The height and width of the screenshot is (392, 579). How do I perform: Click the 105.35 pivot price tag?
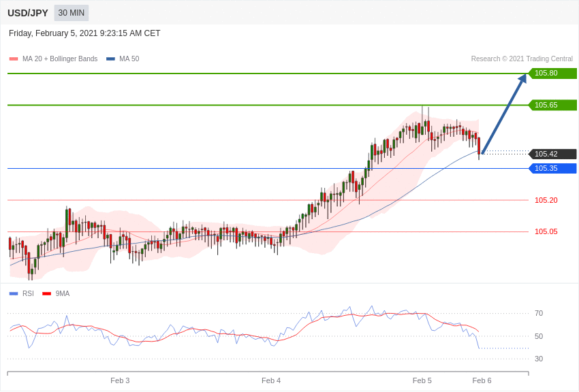click(553, 169)
